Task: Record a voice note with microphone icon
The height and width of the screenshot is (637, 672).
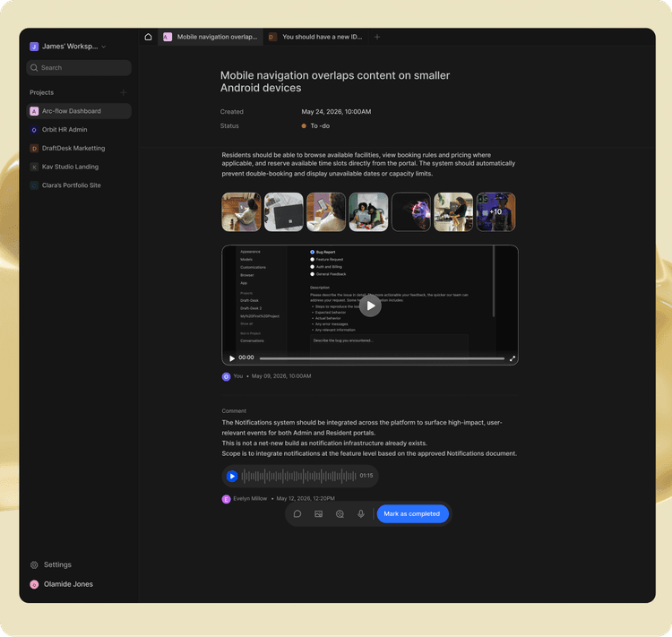Action: tap(361, 514)
